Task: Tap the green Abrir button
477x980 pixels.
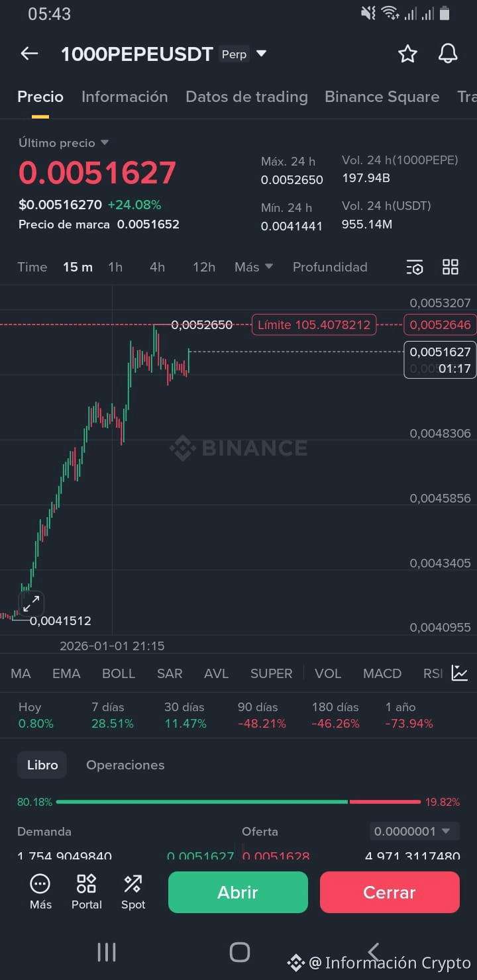Action: (x=238, y=892)
